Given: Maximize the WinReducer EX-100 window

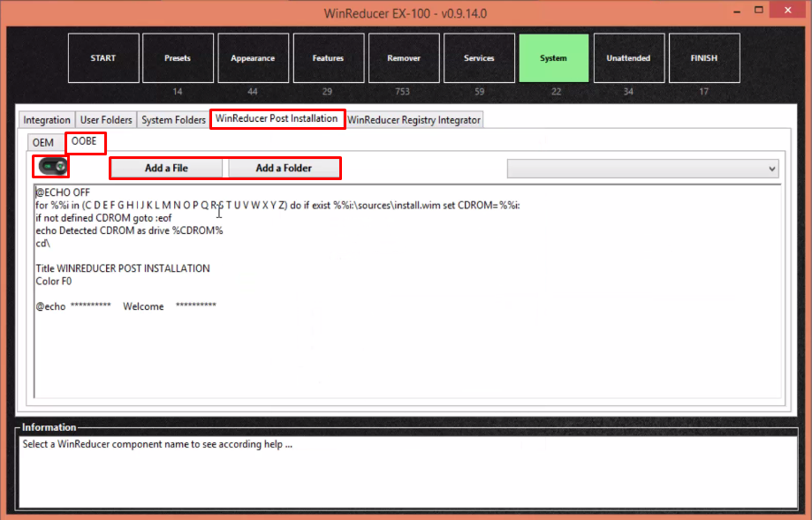Looking at the screenshot, I should (759, 11).
